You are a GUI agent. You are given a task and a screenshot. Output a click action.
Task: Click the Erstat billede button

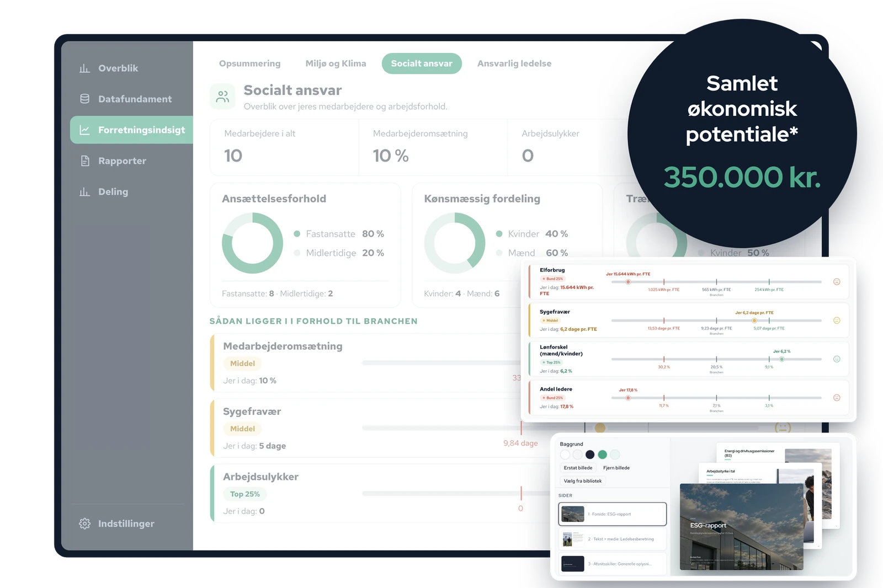tap(578, 468)
